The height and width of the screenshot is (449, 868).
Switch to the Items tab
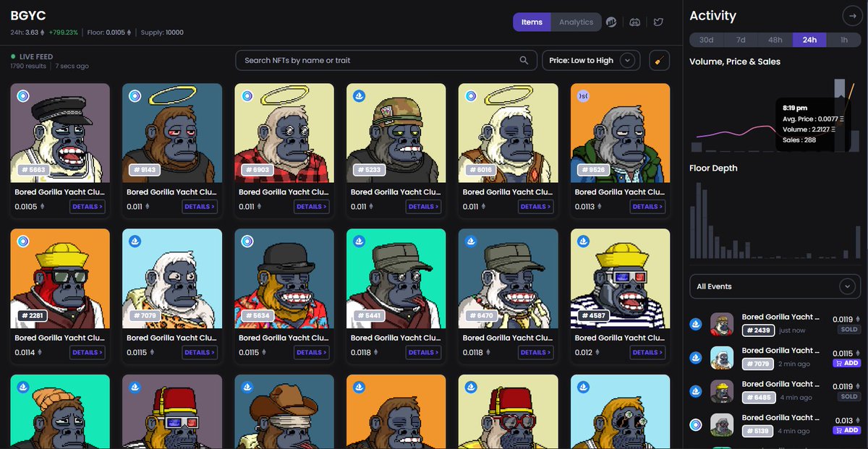(532, 22)
